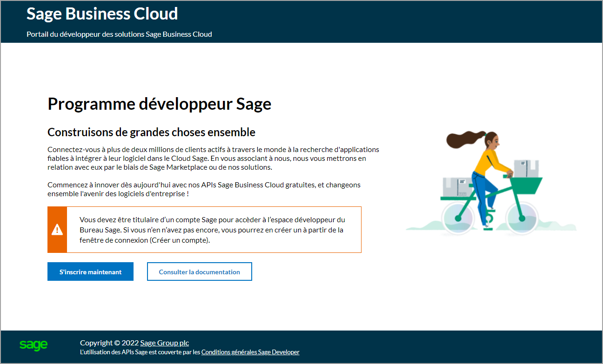The width and height of the screenshot is (603, 364).
Task: Click the S'inscrire maintenant button
Action: click(90, 271)
